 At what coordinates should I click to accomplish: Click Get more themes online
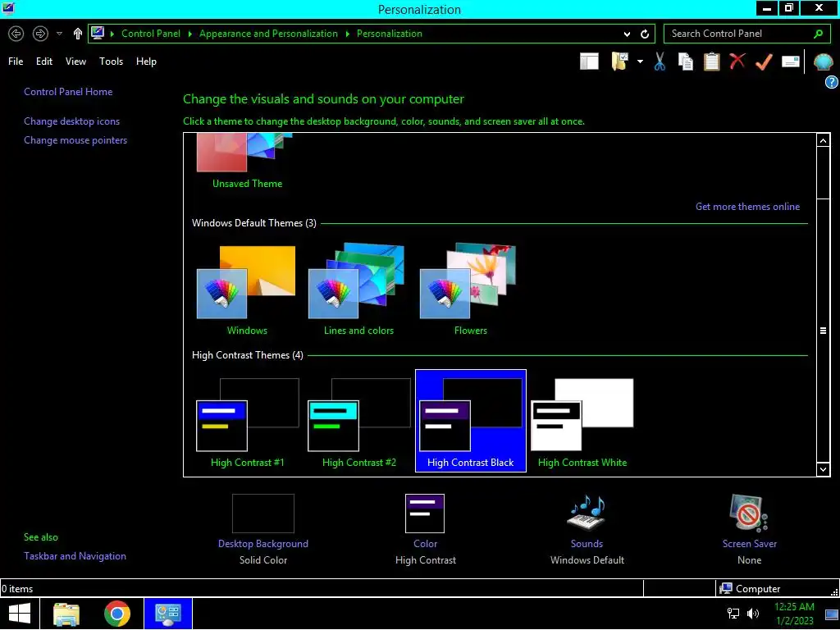tap(747, 206)
